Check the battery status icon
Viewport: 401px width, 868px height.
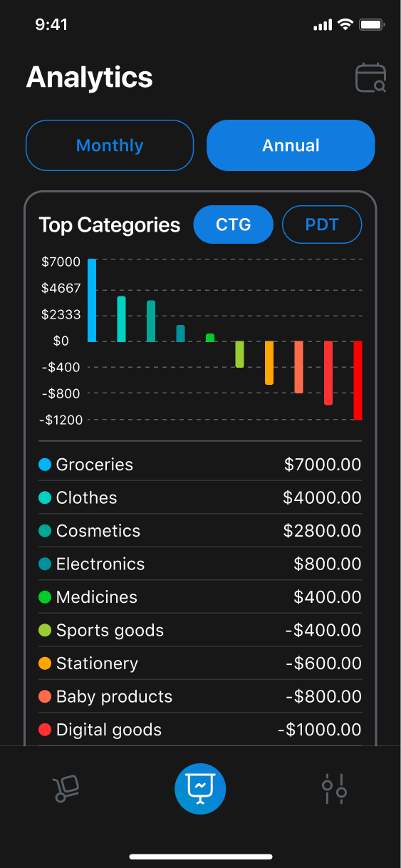pyautogui.click(x=373, y=25)
